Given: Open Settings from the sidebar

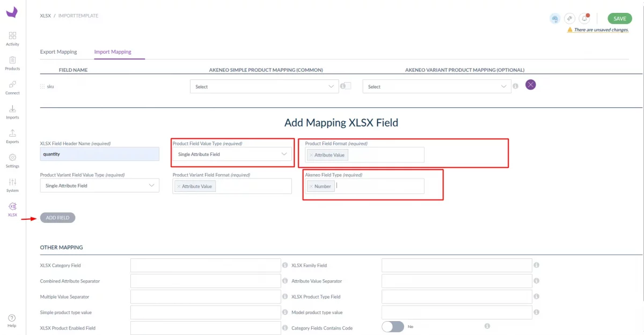Looking at the screenshot, I should [x=12, y=161].
